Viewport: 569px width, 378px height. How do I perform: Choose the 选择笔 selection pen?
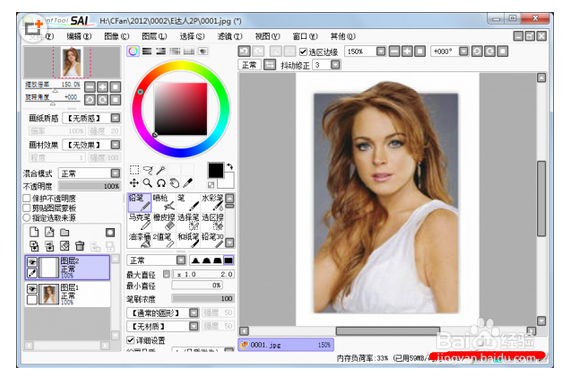[188, 222]
